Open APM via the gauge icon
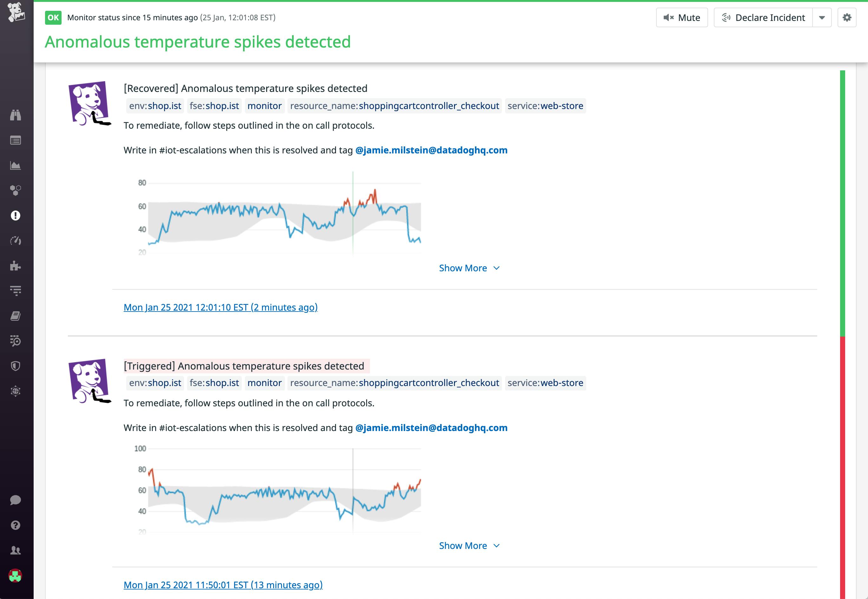The image size is (868, 599). (16, 241)
